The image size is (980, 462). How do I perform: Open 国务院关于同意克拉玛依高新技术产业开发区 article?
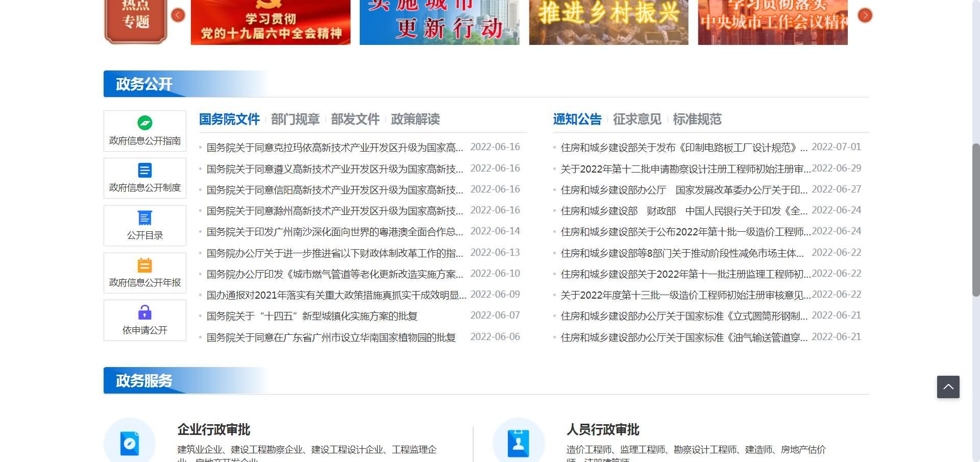click(335, 148)
